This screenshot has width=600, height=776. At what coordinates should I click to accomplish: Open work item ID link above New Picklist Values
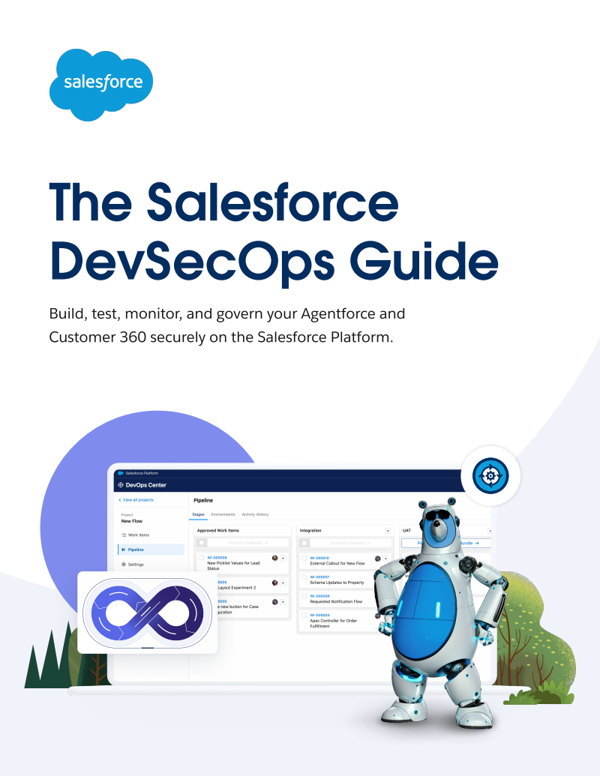[217, 558]
